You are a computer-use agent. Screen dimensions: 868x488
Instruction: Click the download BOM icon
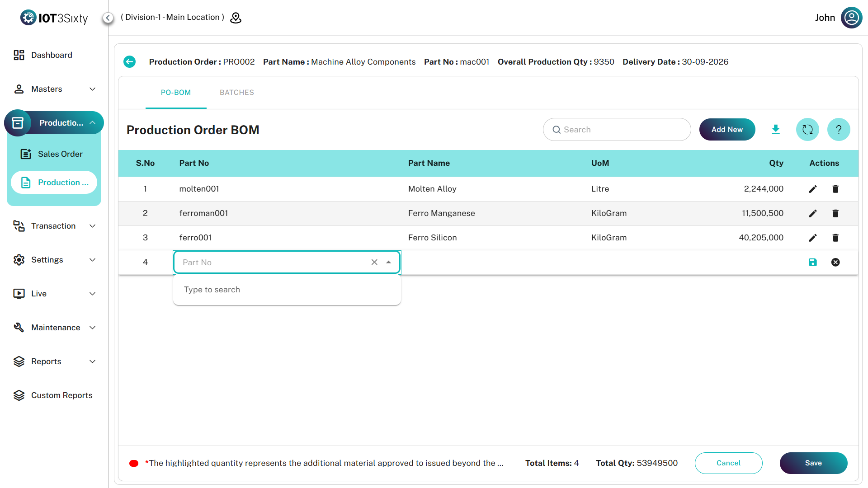(x=776, y=130)
